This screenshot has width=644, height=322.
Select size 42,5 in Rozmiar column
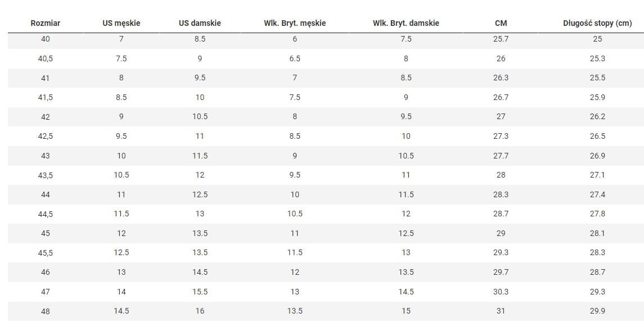46,136
